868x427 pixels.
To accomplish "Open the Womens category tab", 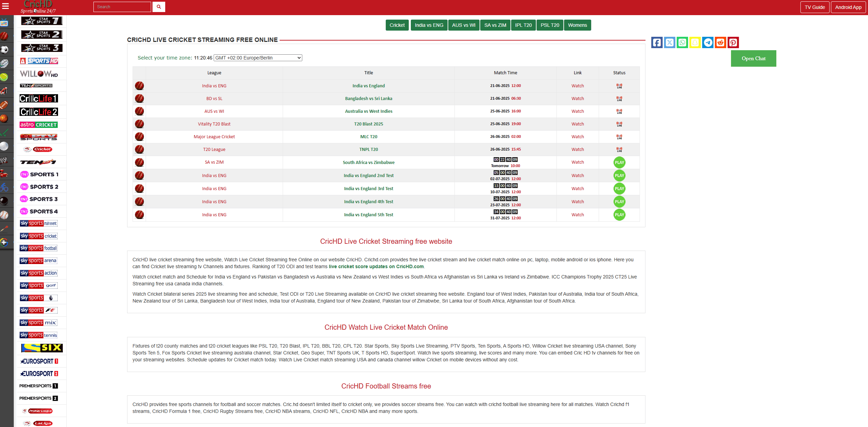I will pyautogui.click(x=577, y=25).
